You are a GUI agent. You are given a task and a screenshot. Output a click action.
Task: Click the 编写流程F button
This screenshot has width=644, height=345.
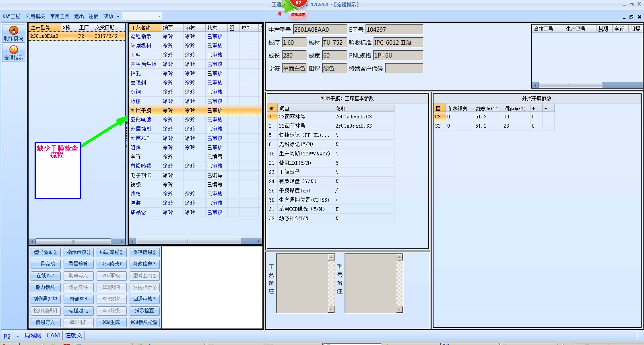point(111,252)
